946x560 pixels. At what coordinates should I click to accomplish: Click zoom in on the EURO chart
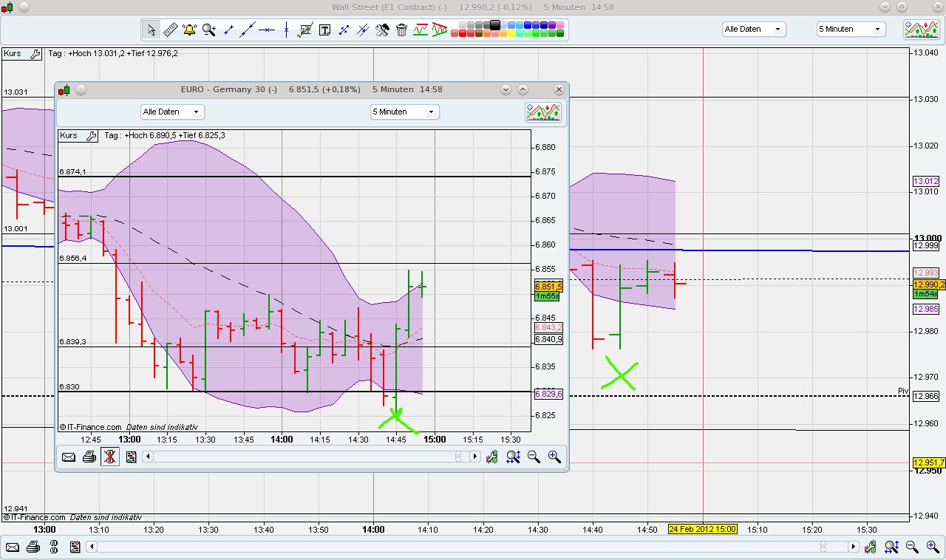point(554,457)
